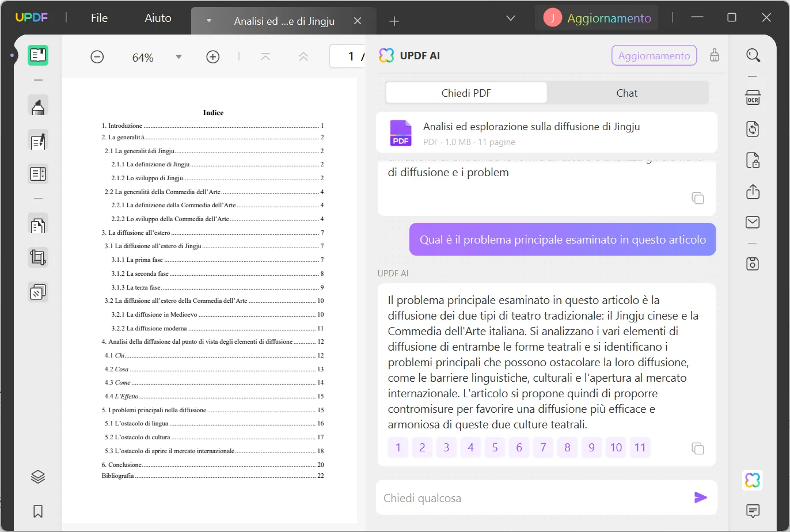Jump to page reference 1

(x=398, y=447)
